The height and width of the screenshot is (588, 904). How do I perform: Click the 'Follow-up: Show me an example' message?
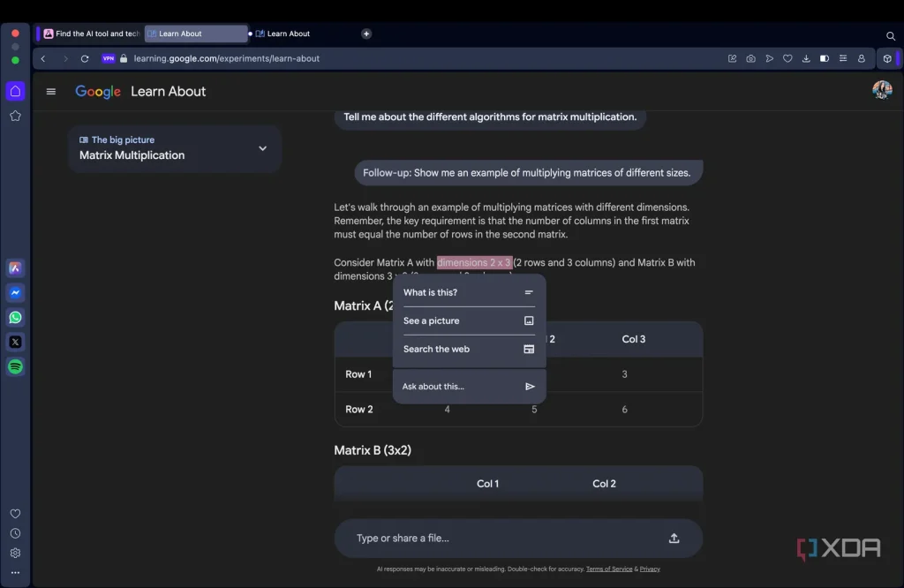pyautogui.click(x=528, y=173)
